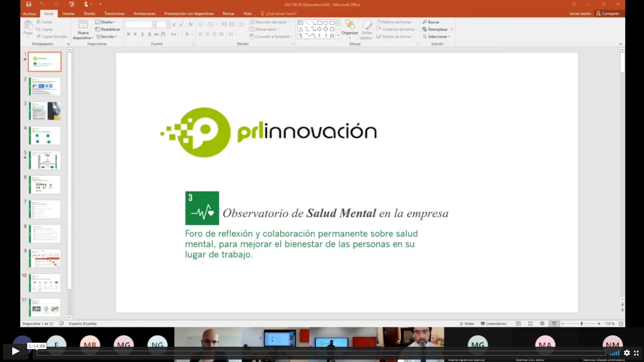
Task: Switch to normal view in status bar
Action: (x=518, y=323)
